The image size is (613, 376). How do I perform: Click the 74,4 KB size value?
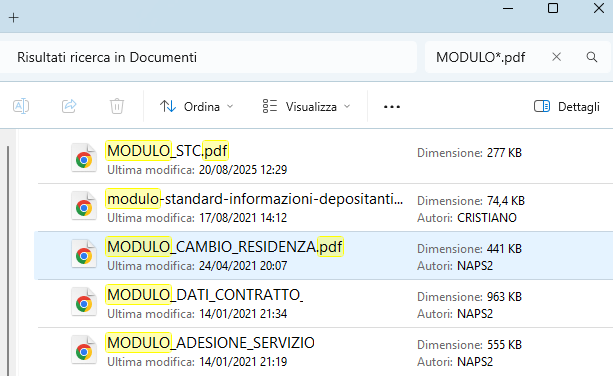[506, 201]
